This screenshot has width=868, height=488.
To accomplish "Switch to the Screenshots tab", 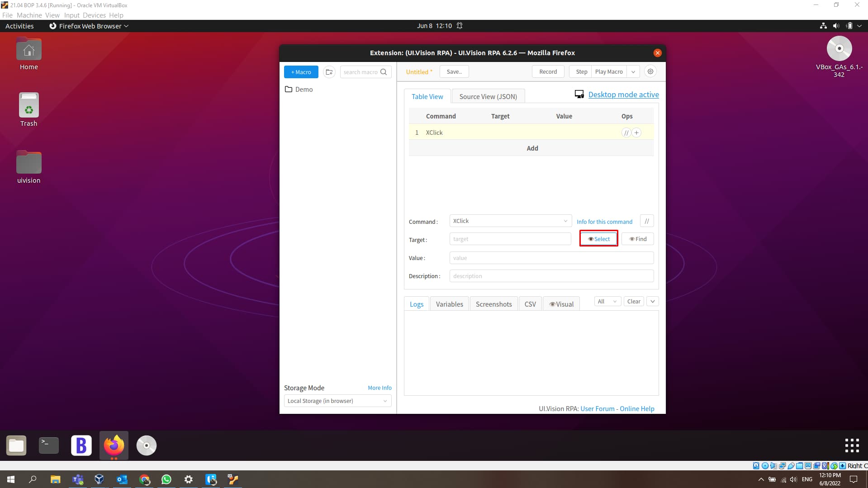I will coord(493,304).
